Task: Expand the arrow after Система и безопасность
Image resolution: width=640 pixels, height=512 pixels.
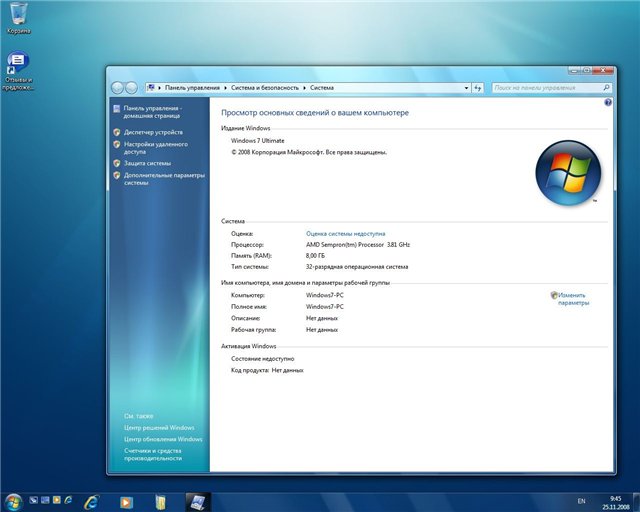Action: pyautogui.click(x=304, y=88)
